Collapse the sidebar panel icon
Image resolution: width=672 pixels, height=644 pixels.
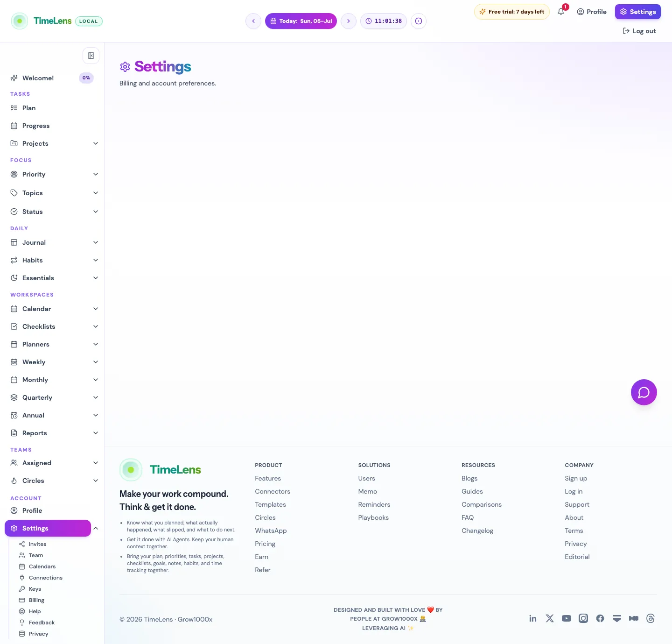coord(91,56)
